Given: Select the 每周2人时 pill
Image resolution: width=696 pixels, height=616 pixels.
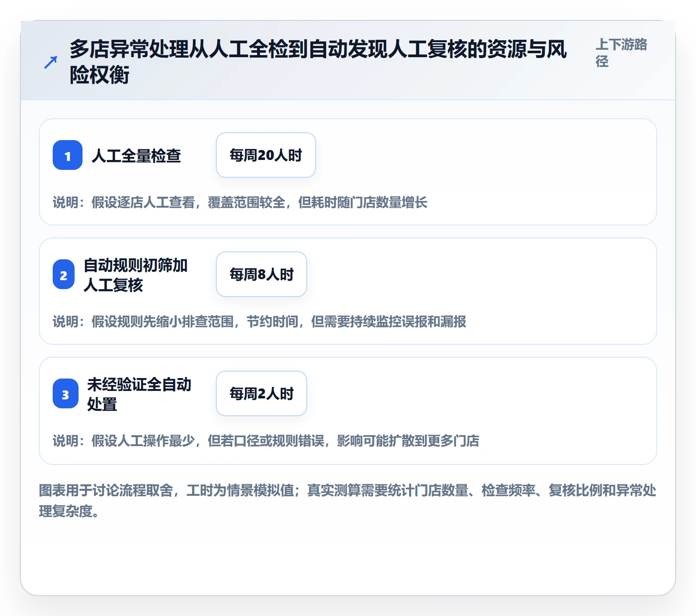Looking at the screenshot, I should (x=261, y=393).
